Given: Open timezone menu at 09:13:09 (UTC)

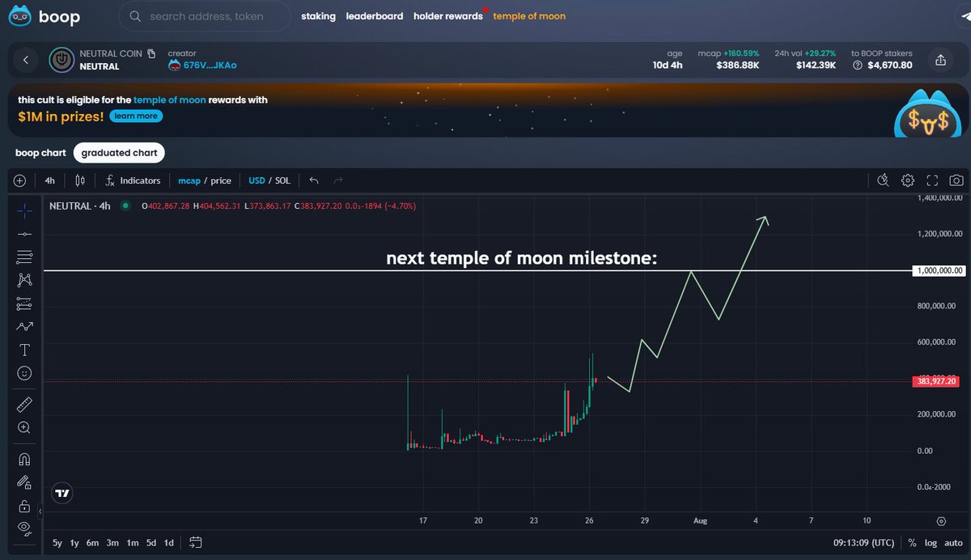Looking at the screenshot, I should point(864,542).
